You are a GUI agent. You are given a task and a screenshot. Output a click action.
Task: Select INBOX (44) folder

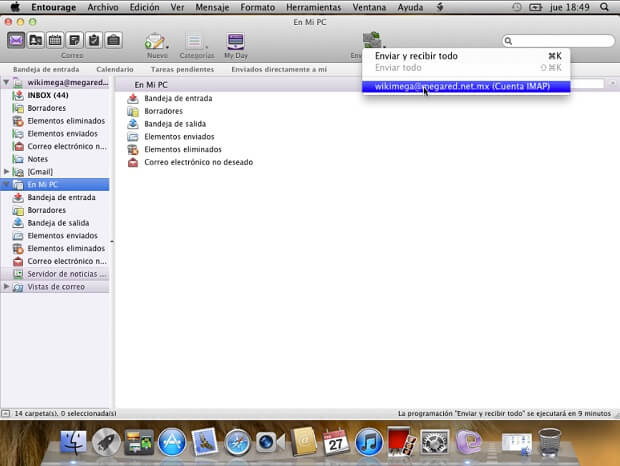point(55,95)
